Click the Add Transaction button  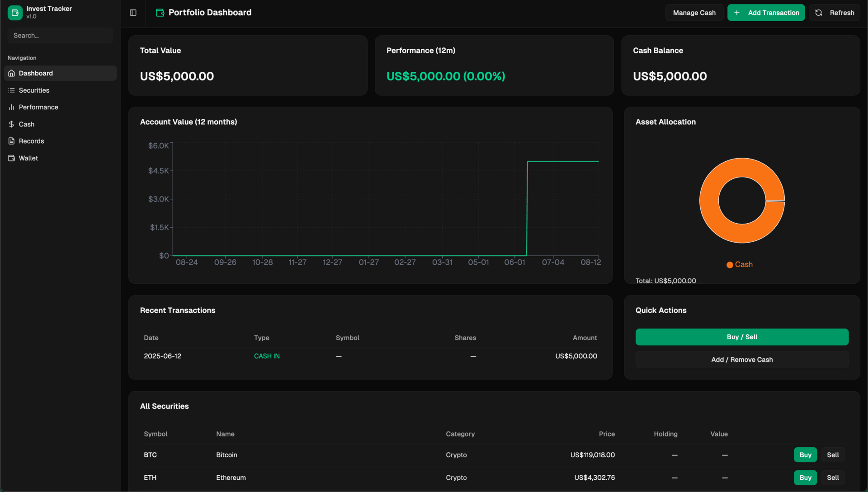(x=766, y=13)
